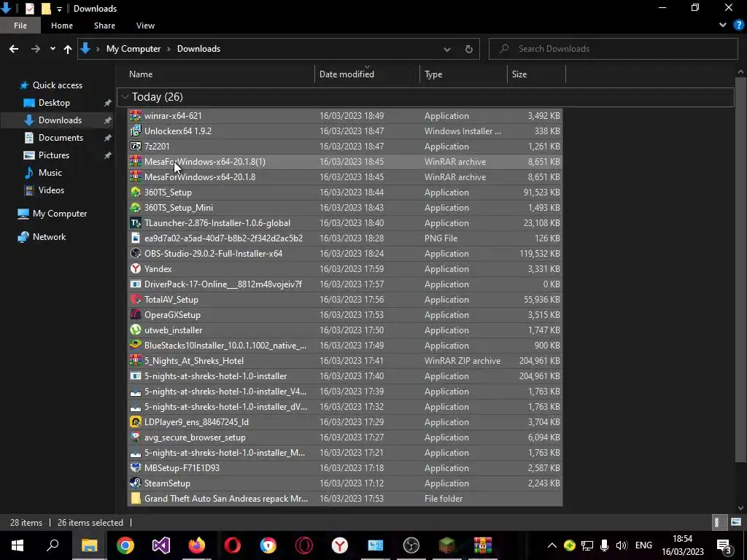This screenshot has width=747, height=560.
Task: Refresh the Downloads folder
Action: point(469,49)
